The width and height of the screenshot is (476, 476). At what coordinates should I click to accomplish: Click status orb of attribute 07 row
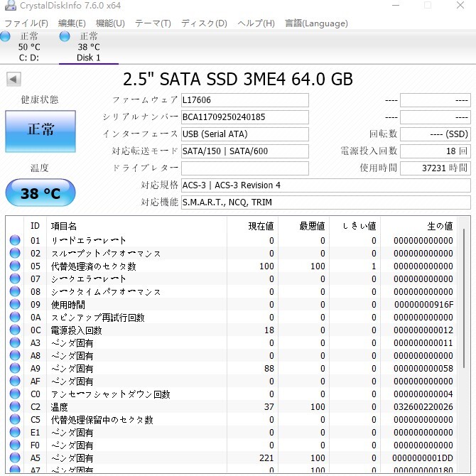[15, 278]
